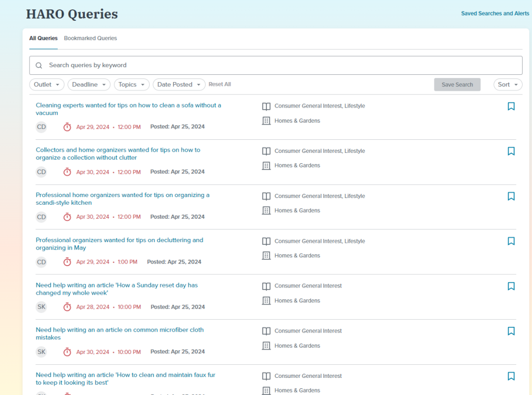Click the deadline timer icon for sofa query

67,127
